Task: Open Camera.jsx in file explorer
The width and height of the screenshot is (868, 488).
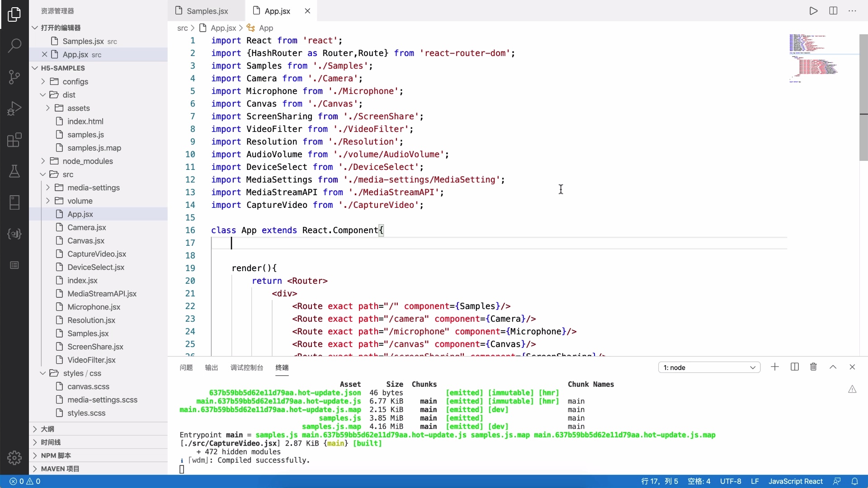Action: (86, 228)
